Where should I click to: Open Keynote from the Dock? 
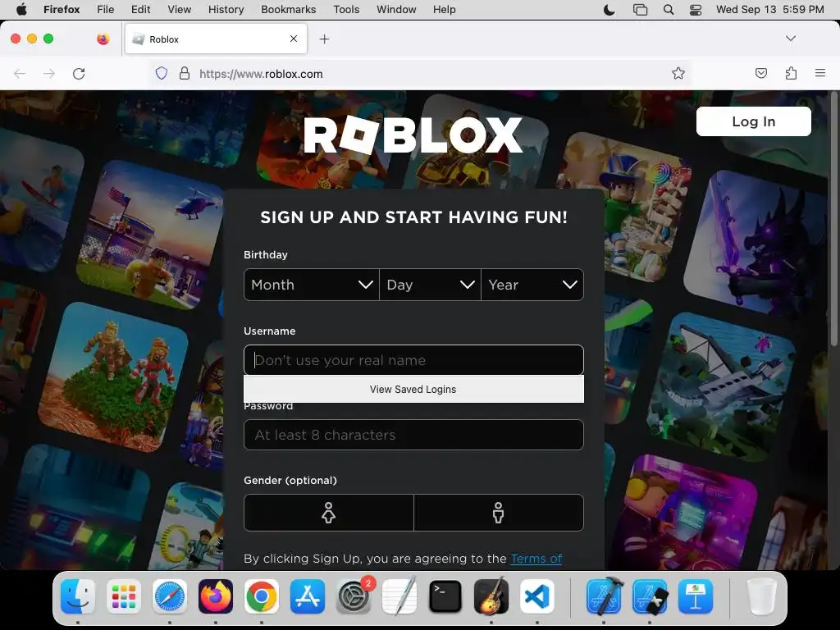(x=696, y=596)
